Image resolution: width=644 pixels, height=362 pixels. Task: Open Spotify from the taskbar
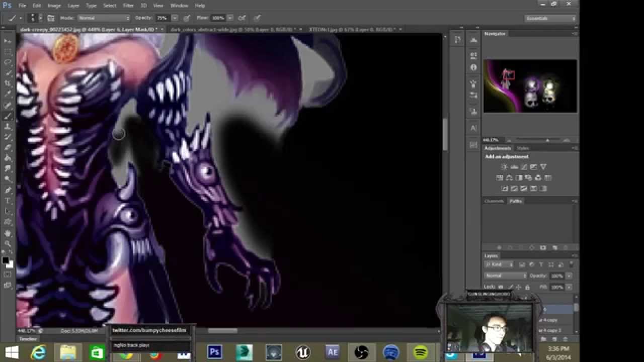421,352
